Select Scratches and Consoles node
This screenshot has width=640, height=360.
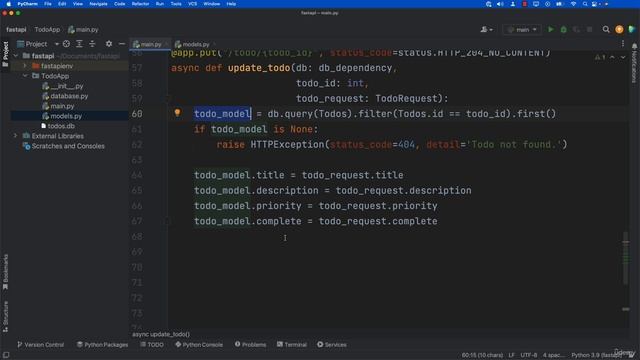[x=68, y=146]
